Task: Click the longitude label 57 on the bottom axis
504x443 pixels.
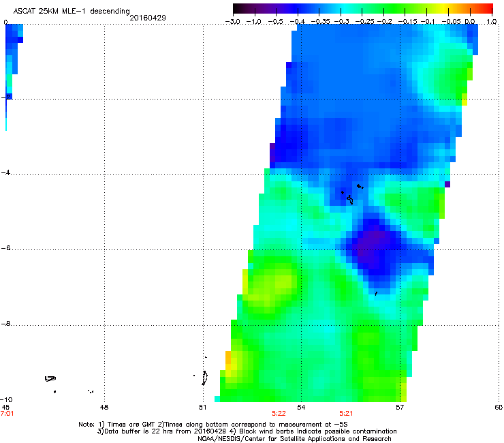Action: tap(400, 408)
